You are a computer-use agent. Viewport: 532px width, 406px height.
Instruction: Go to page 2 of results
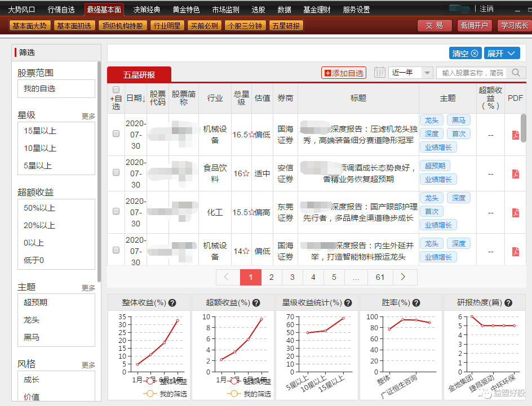pos(271,277)
